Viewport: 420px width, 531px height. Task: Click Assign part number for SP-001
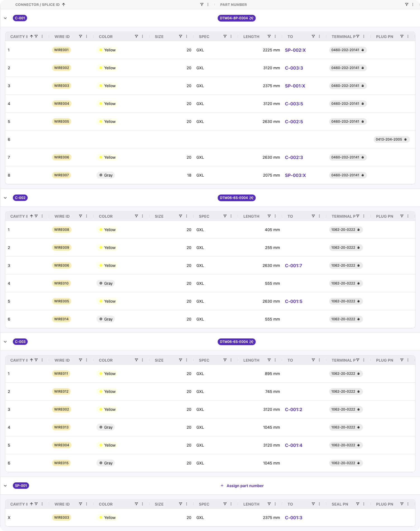242,486
